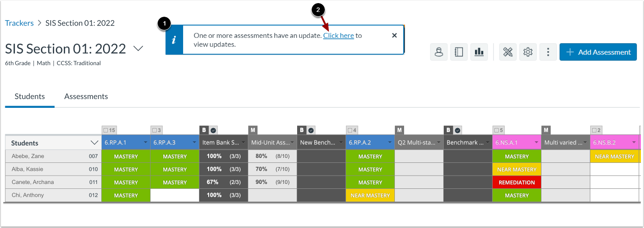Open the 6.RP.A.2 column dropdown arrow
The width and height of the screenshot is (644, 228).
390,143
